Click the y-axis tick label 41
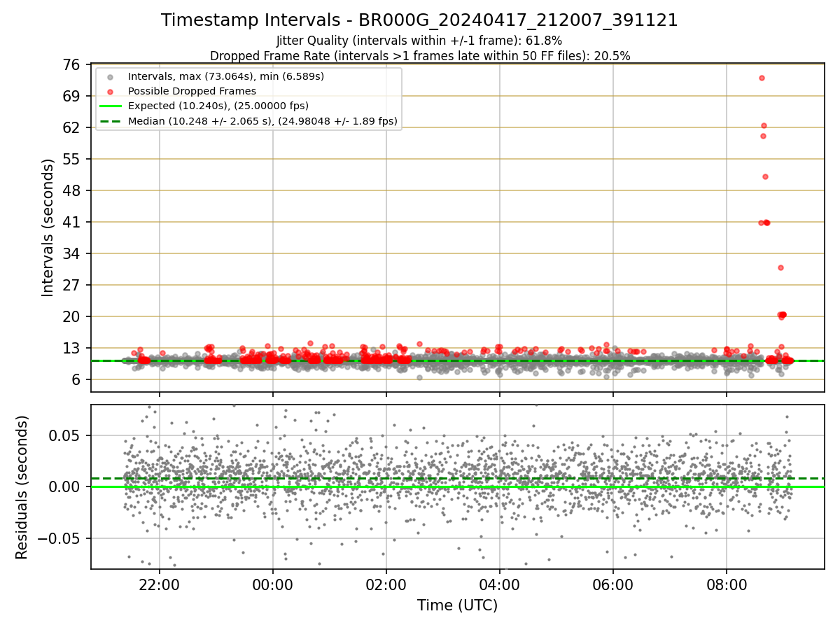Image resolution: width=840 pixels, height=630 pixels. (71, 222)
